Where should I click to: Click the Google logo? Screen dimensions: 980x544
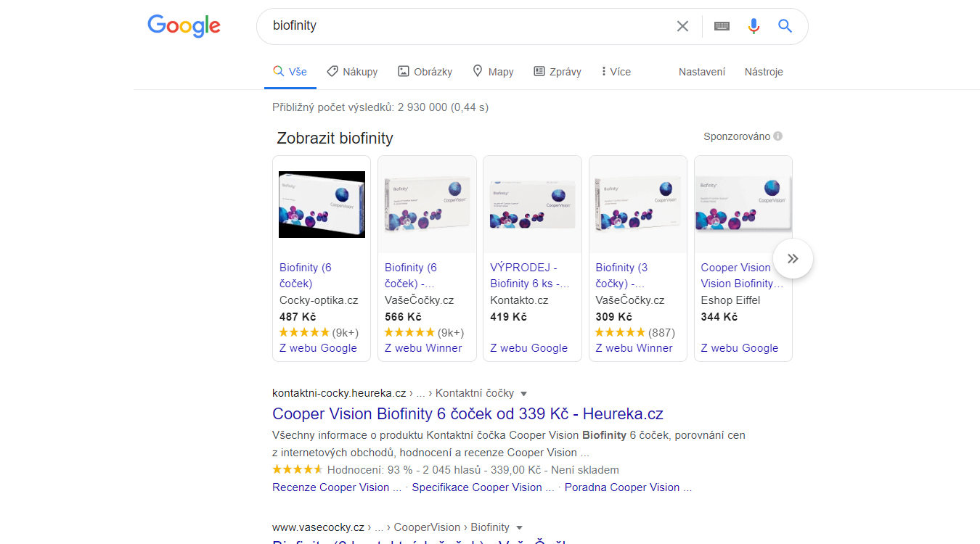(x=184, y=26)
